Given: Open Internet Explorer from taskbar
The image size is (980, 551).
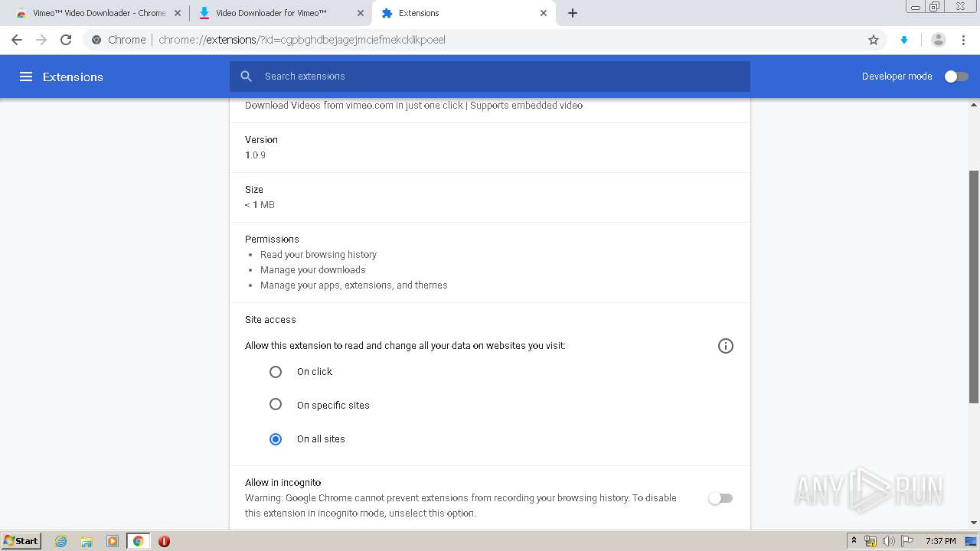Looking at the screenshot, I should click(60, 541).
